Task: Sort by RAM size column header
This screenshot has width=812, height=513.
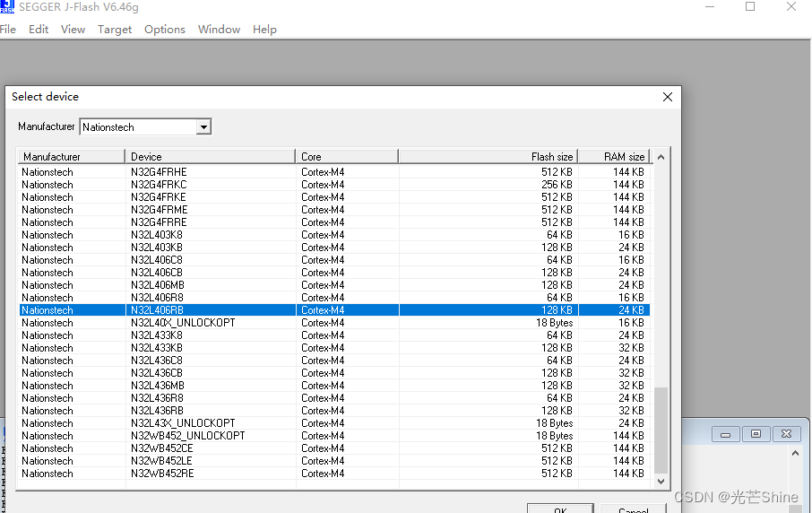Action: pos(614,156)
